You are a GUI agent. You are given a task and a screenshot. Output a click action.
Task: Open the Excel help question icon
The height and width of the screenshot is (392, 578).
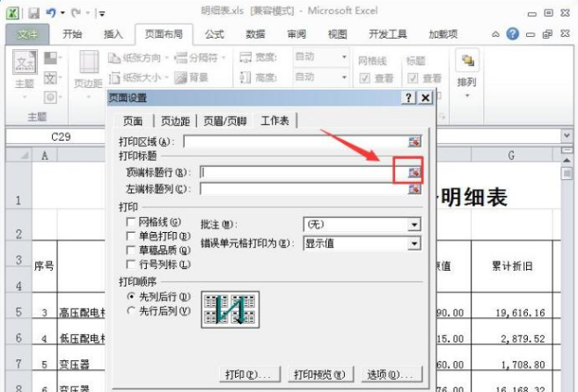point(512,34)
